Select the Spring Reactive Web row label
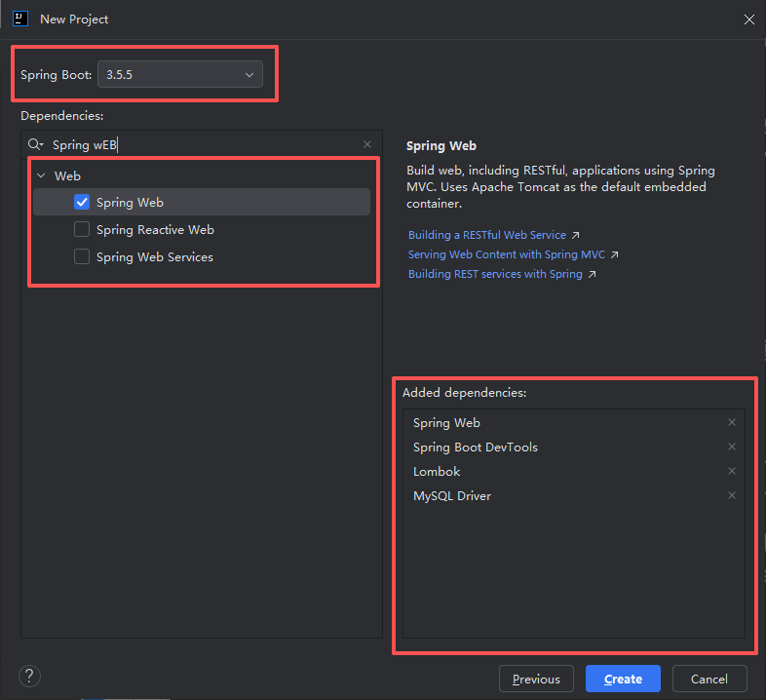 tap(155, 230)
